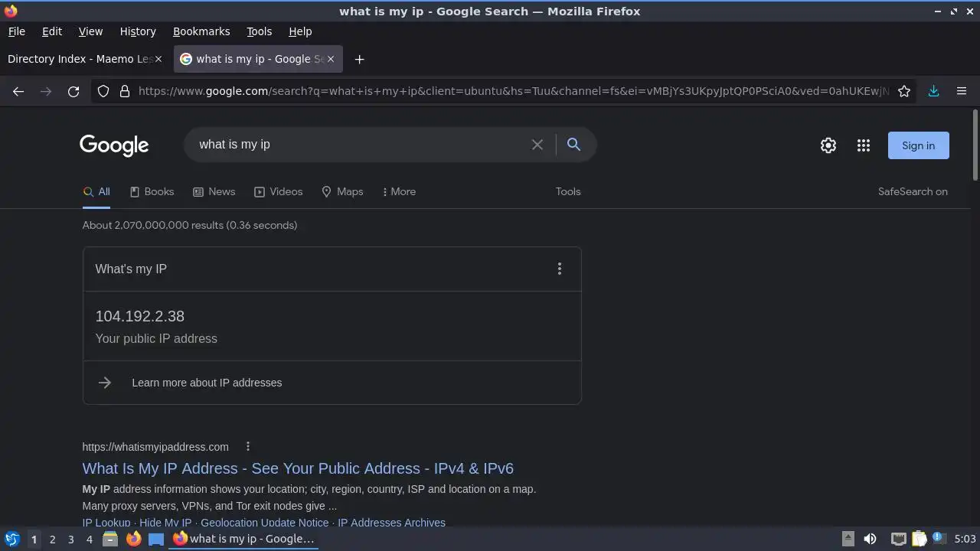Select the Maps search filter

pos(341,191)
